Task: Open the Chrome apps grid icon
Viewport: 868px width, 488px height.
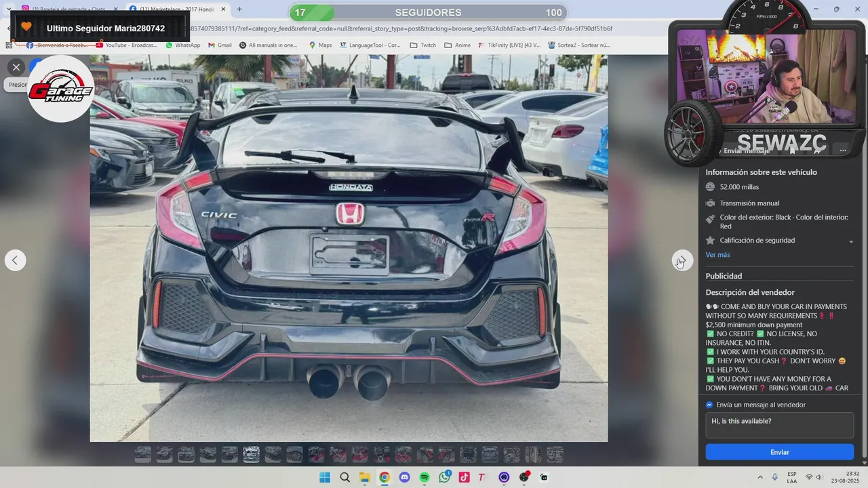Action: 9,45
